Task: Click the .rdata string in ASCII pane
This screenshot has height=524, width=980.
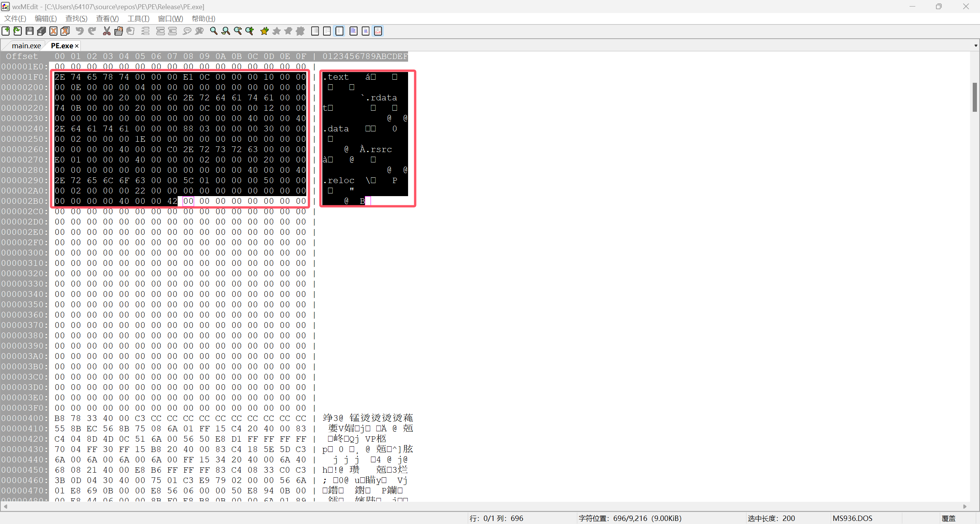Action: [x=381, y=98]
